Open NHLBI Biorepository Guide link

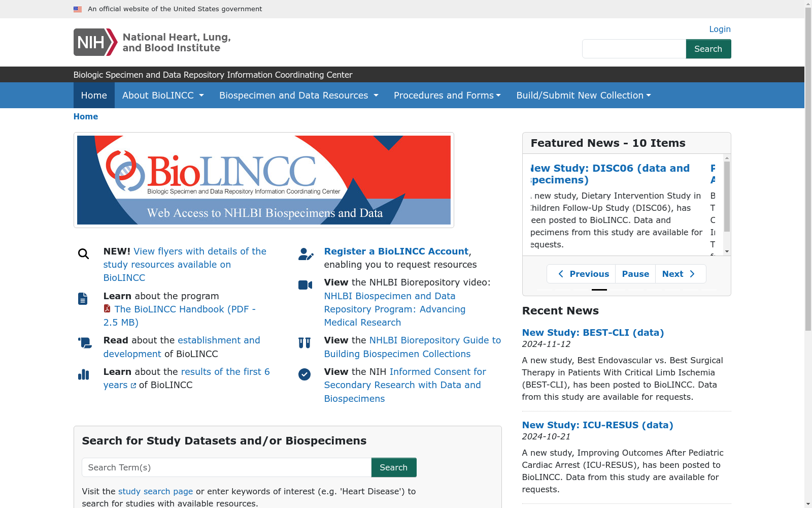413,347
